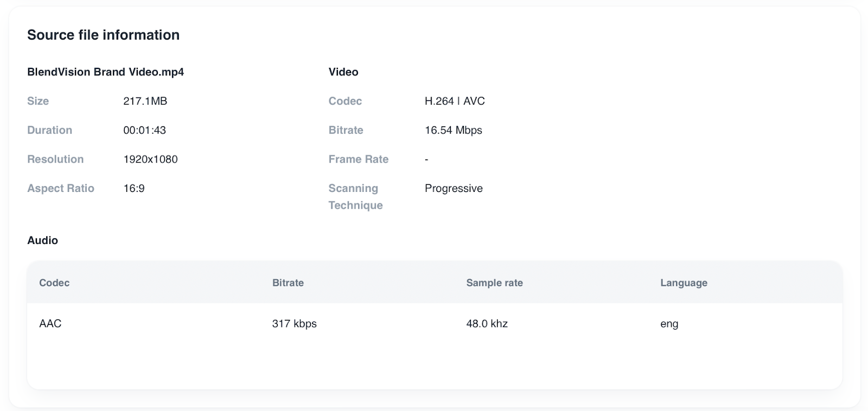Click the 16.54 Mbps bitrate value
Screen dimensions: 868x411
(453, 130)
